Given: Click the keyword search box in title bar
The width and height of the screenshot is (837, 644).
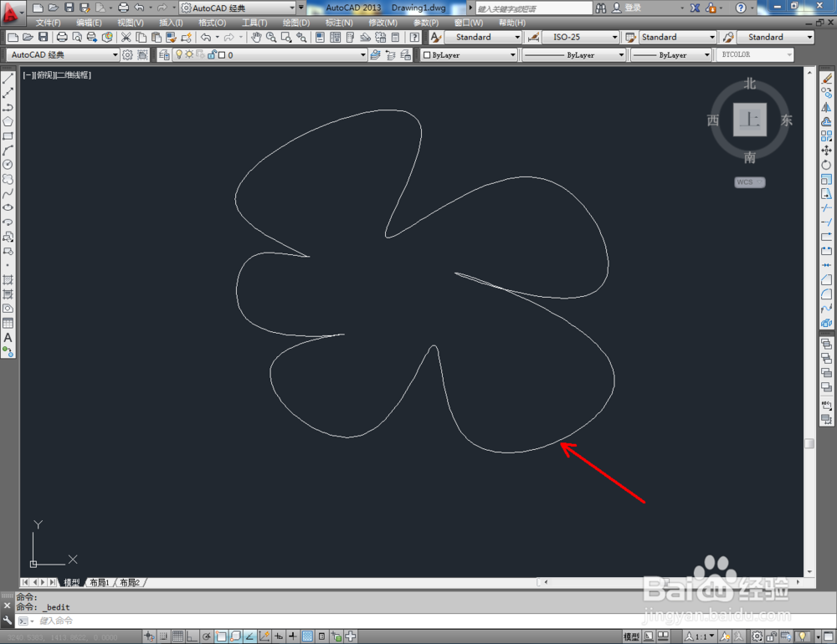Looking at the screenshot, I should pos(534,8).
